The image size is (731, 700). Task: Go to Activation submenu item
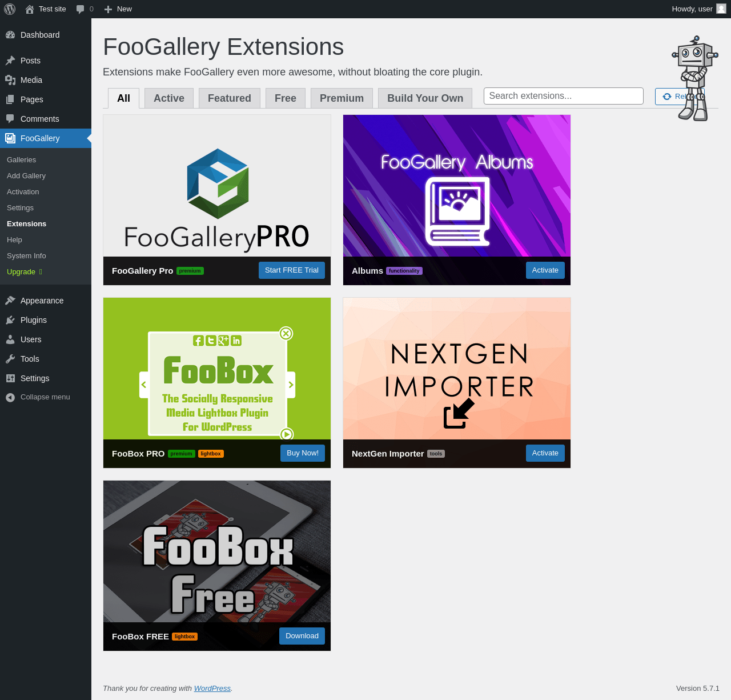pyautogui.click(x=23, y=192)
